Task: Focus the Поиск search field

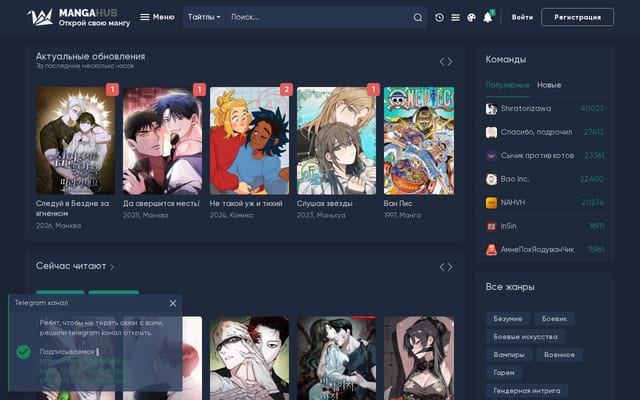Action: [319, 17]
